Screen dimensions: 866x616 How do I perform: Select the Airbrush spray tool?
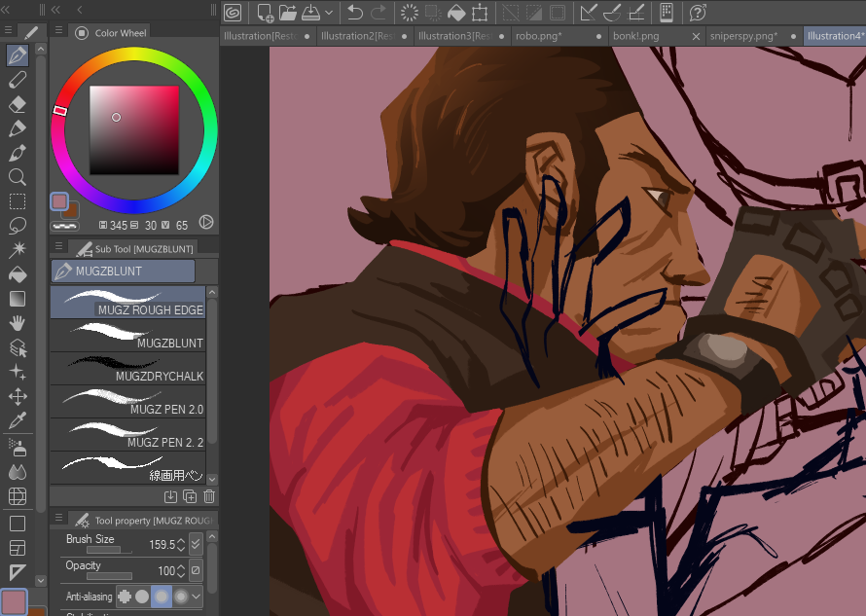coord(18,448)
